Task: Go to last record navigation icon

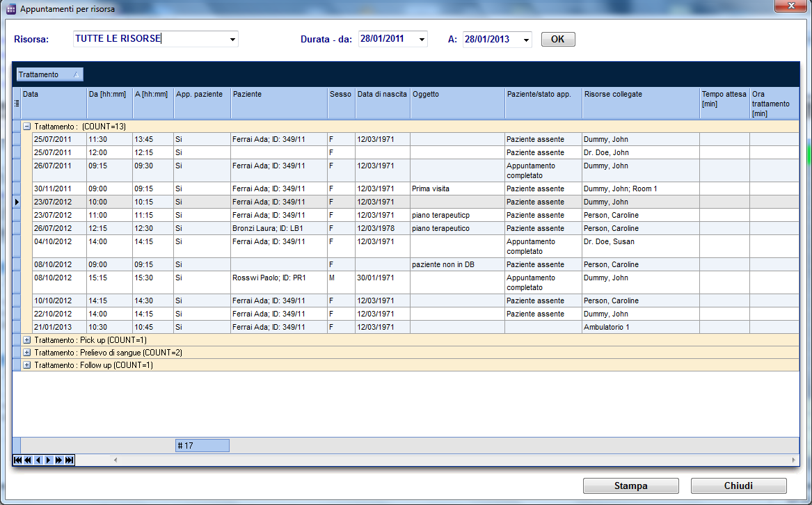Action: pos(70,460)
